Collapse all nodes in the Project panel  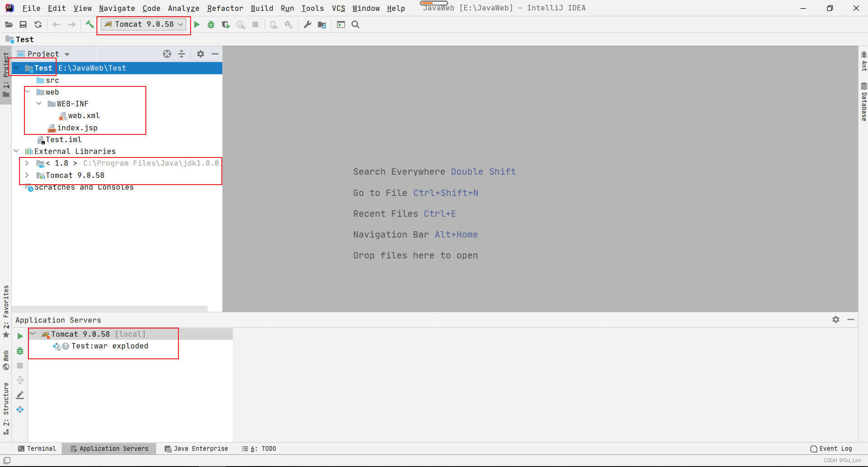(182, 54)
